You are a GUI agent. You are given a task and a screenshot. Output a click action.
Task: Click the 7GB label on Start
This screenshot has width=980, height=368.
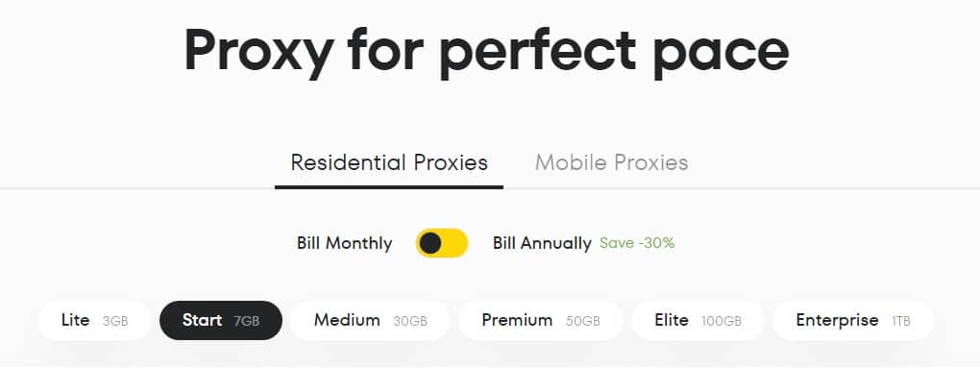246,322
